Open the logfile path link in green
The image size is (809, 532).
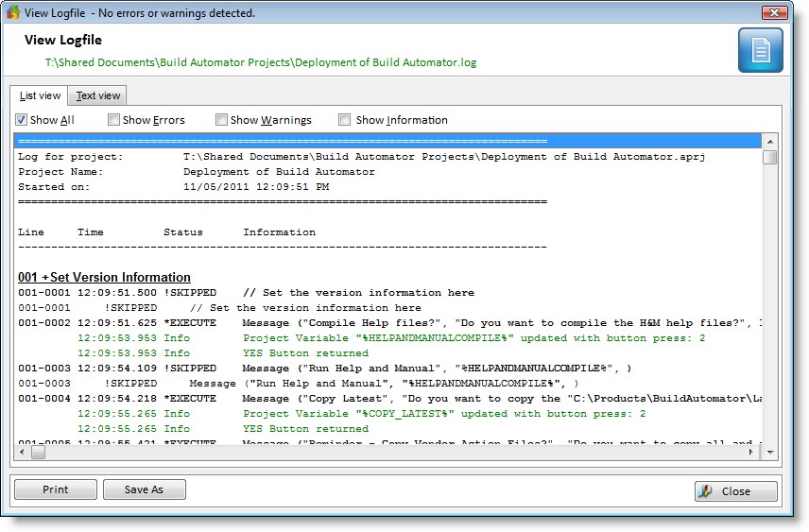[x=261, y=62]
